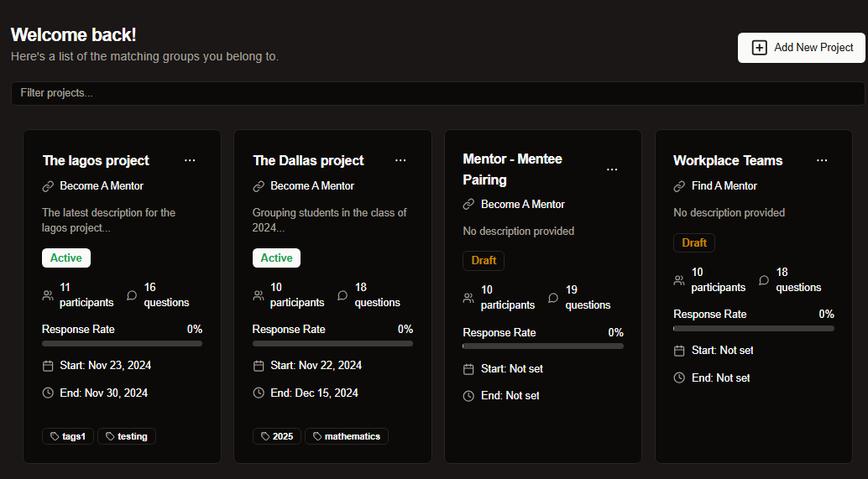The height and width of the screenshot is (479, 868).
Task: Open the Dallas project three-dot menu
Action: pyautogui.click(x=400, y=160)
